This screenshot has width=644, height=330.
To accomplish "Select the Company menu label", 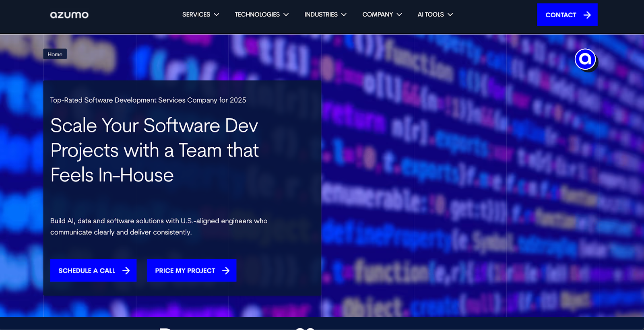I will 378,14.
